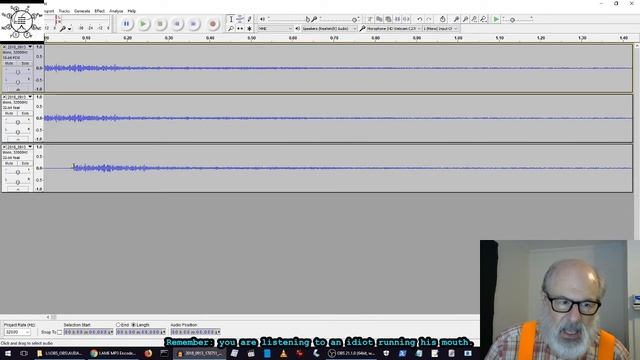Click the Fit Project zoom icon
Image resolution: width=640 pixels, height=360 pixels.
(x=483, y=19)
